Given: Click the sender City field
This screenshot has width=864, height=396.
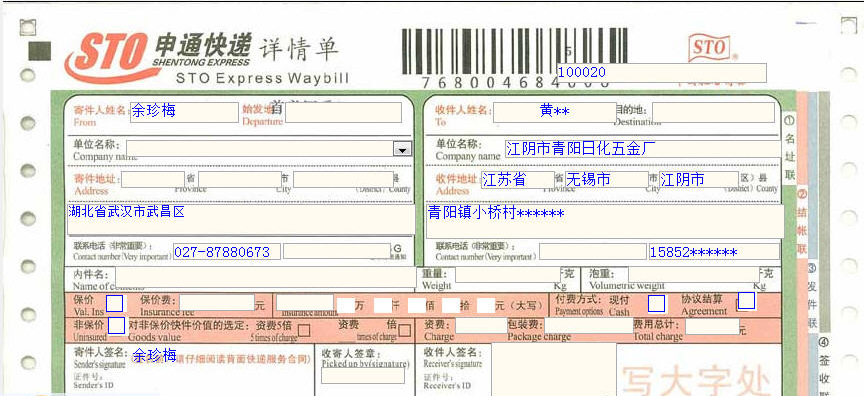Looking at the screenshot, I should tap(240, 180).
